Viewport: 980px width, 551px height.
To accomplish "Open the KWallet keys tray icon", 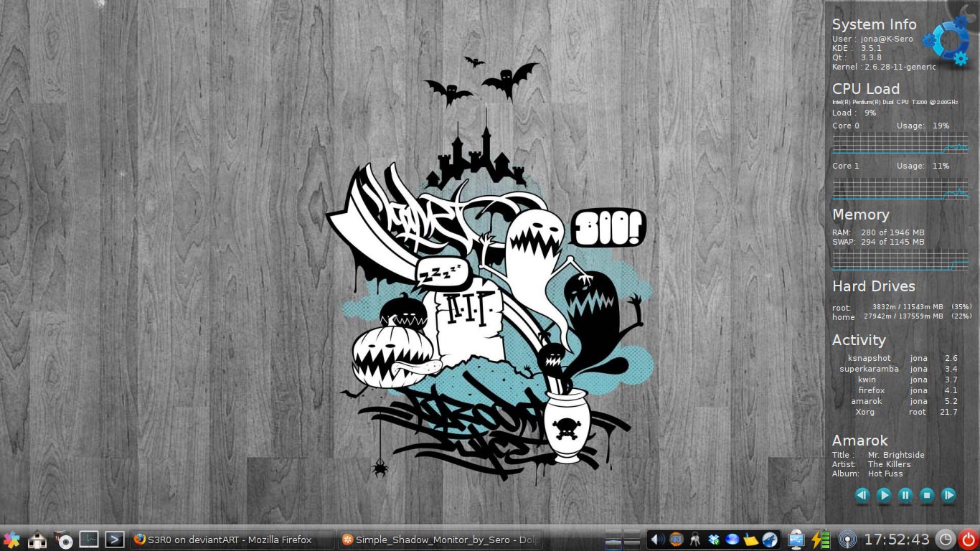I will pyautogui.click(x=695, y=540).
